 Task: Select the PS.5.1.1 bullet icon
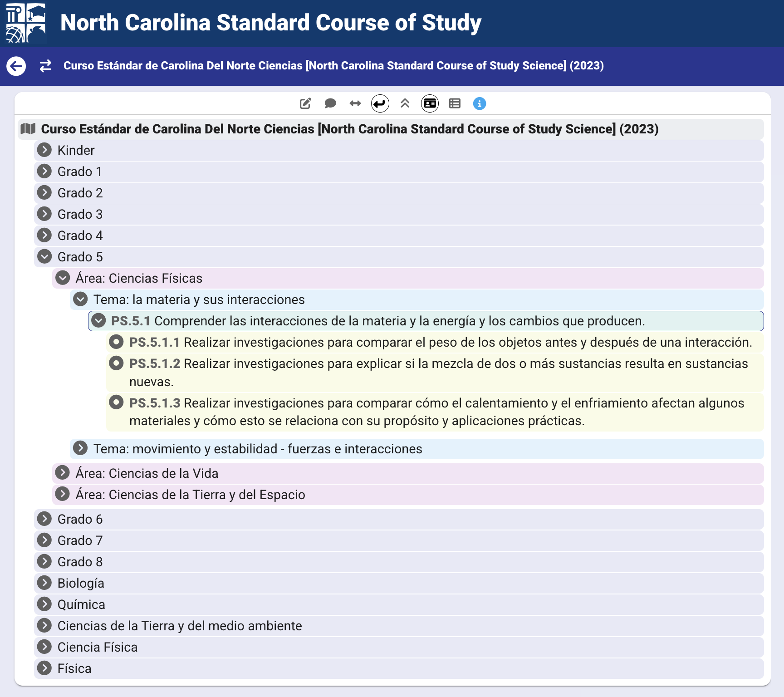pos(117,342)
